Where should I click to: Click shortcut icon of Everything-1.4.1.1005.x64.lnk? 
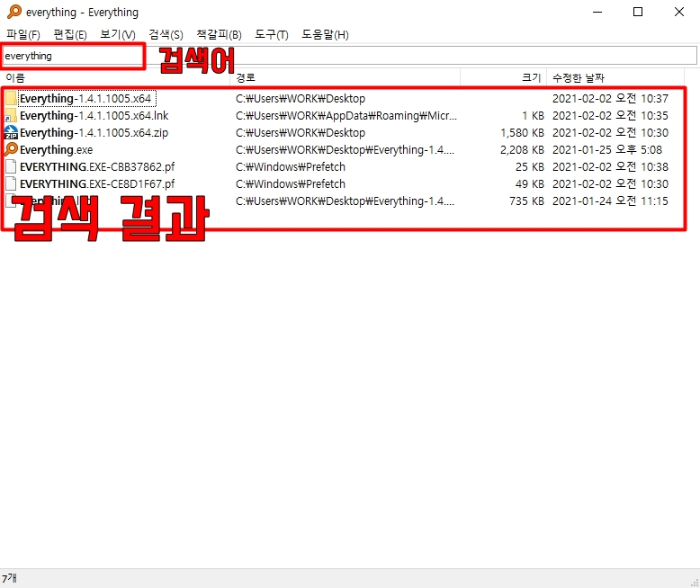click(11, 116)
